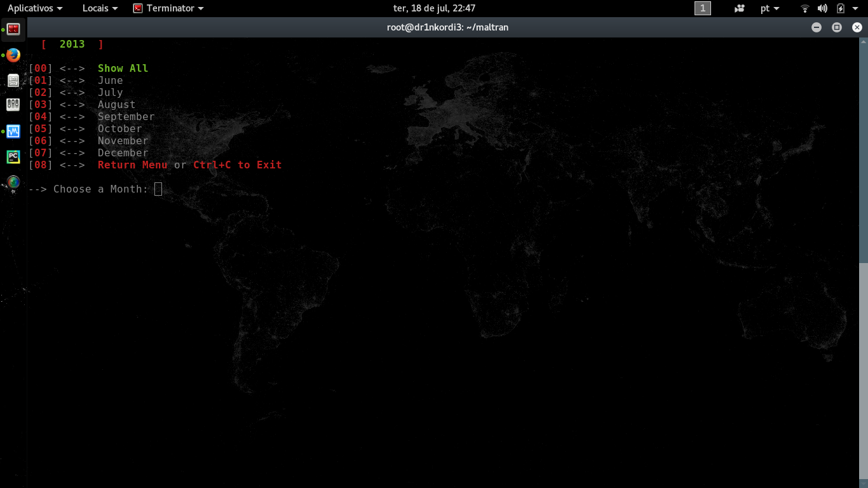Open the Aplicativos menu

click(35, 8)
